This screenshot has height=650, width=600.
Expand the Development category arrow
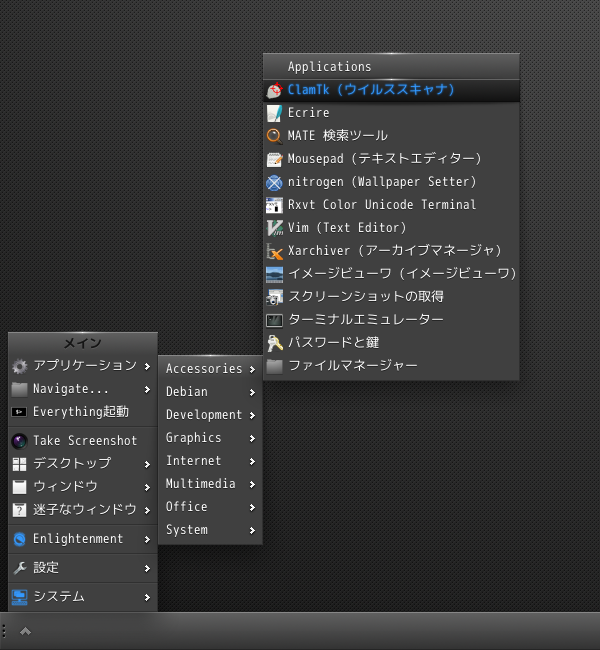[252, 415]
